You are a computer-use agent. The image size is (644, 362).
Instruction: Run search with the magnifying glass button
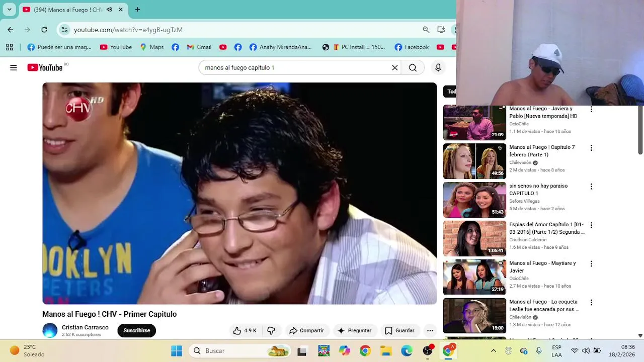413,68
